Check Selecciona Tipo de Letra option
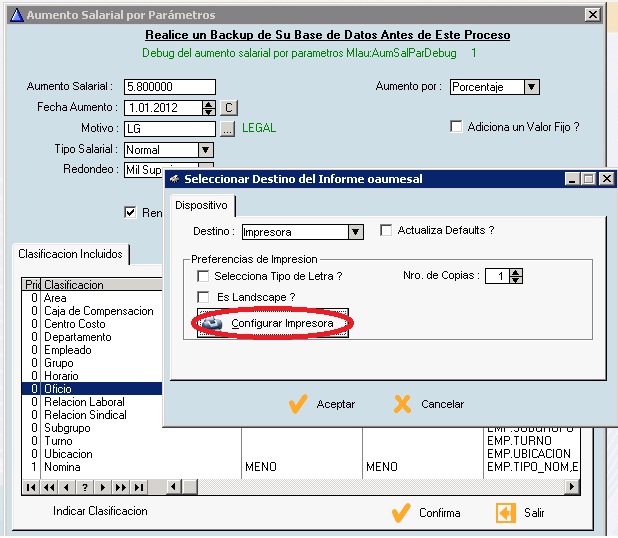Viewport: 618px width, 538px height. (204, 276)
